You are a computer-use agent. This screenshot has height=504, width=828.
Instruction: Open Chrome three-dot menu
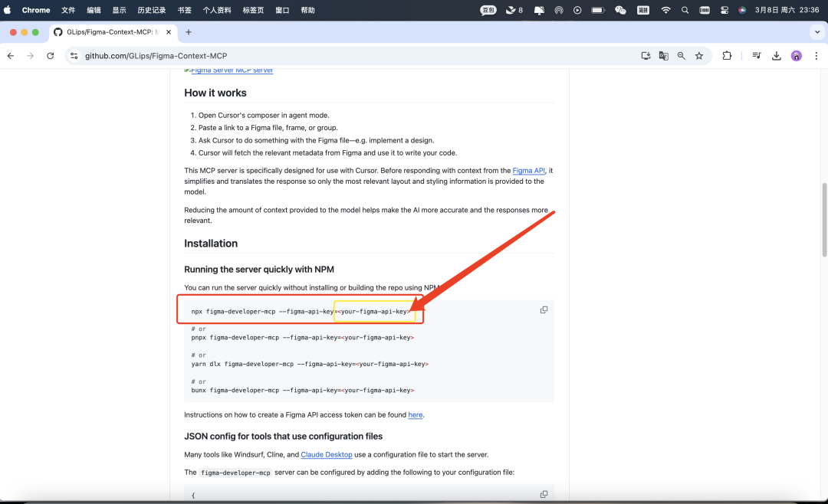coord(815,56)
